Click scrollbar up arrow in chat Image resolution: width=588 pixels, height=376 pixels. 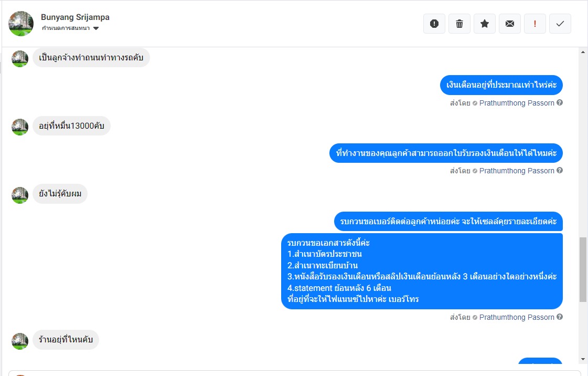[x=583, y=52]
